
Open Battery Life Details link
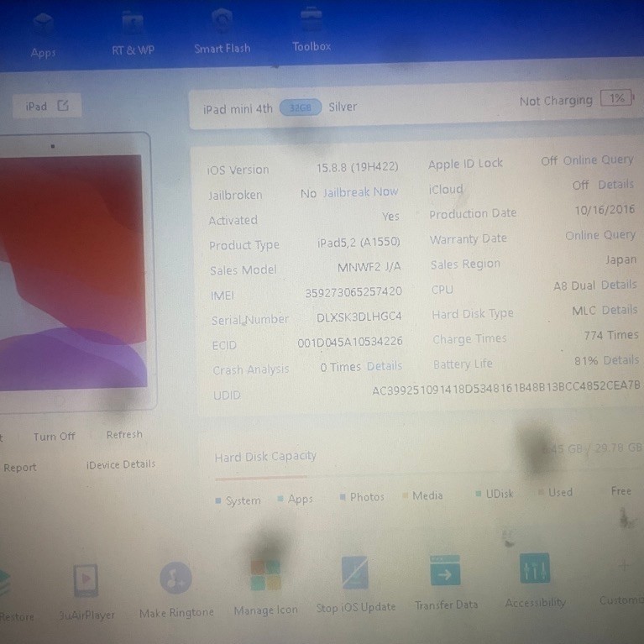click(x=621, y=360)
